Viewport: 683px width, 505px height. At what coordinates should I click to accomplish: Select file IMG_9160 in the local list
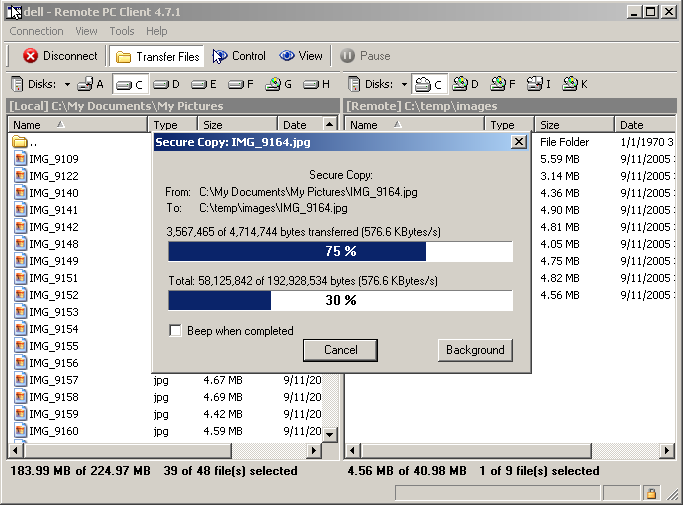[x=46, y=430]
